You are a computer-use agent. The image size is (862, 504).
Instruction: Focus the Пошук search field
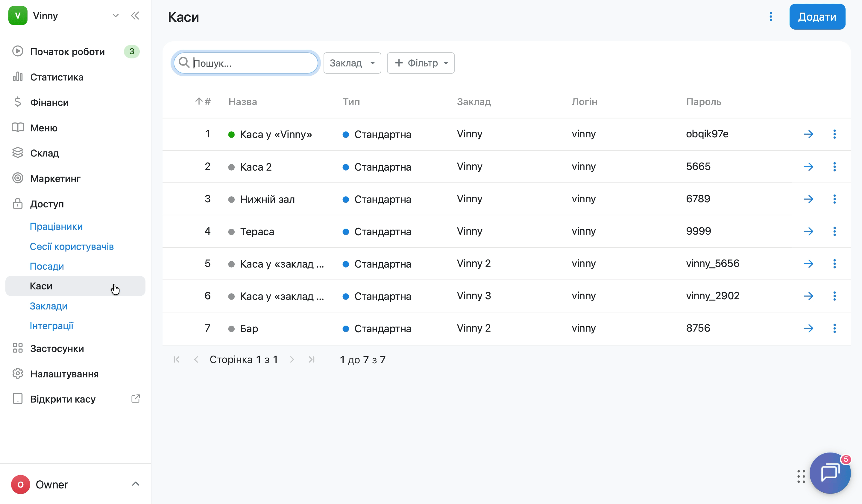coord(246,63)
